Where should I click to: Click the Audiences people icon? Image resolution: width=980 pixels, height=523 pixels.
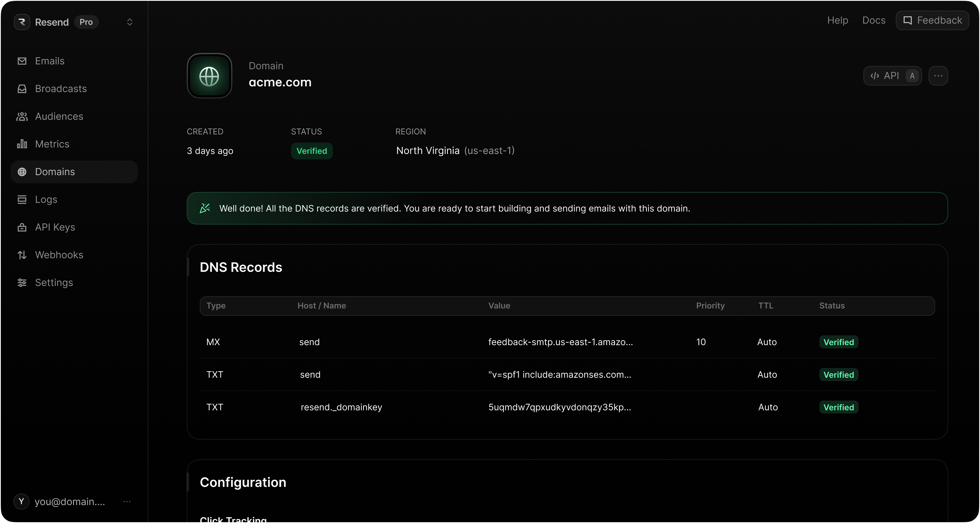coord(22,116)
